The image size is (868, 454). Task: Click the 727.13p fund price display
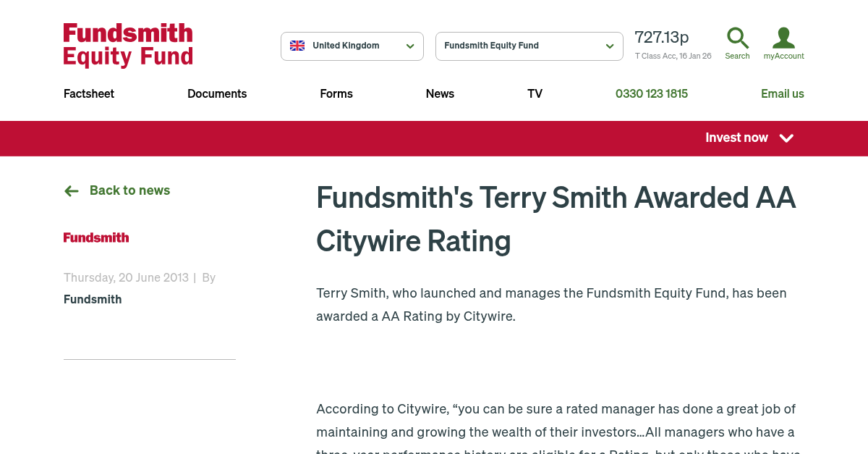(662, 37)
